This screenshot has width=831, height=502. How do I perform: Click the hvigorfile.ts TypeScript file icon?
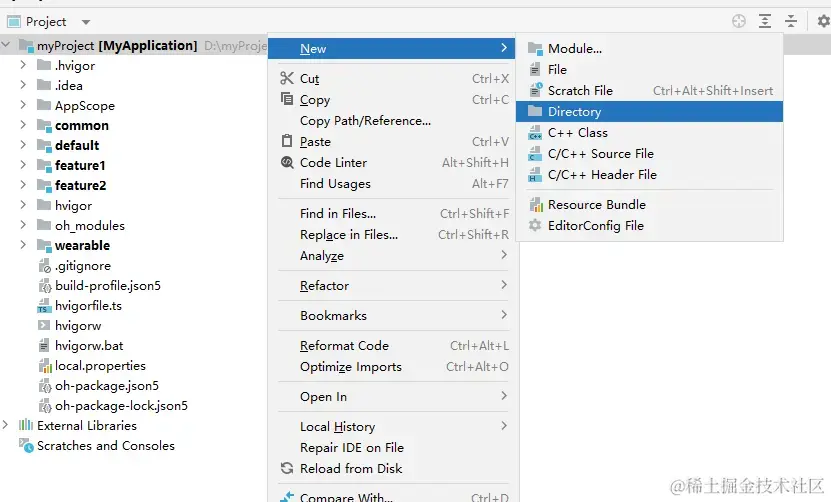[x=44, y=306]
